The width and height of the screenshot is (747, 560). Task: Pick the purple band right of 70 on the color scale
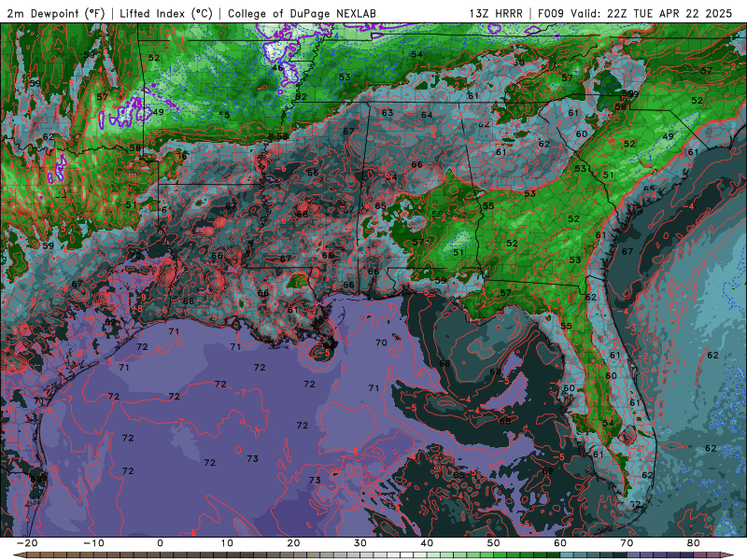point(634,555)
